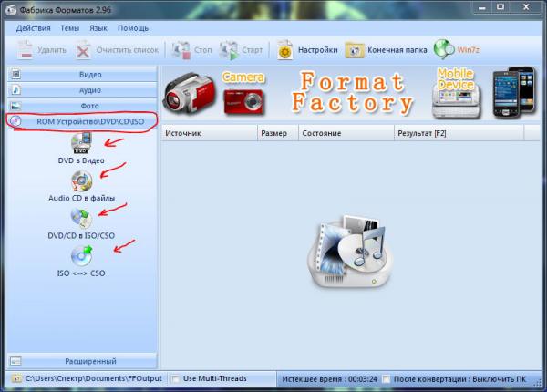The height and width of the screenshot is (392, 547).
Task: Click the Настройки label
Action: 318,50
